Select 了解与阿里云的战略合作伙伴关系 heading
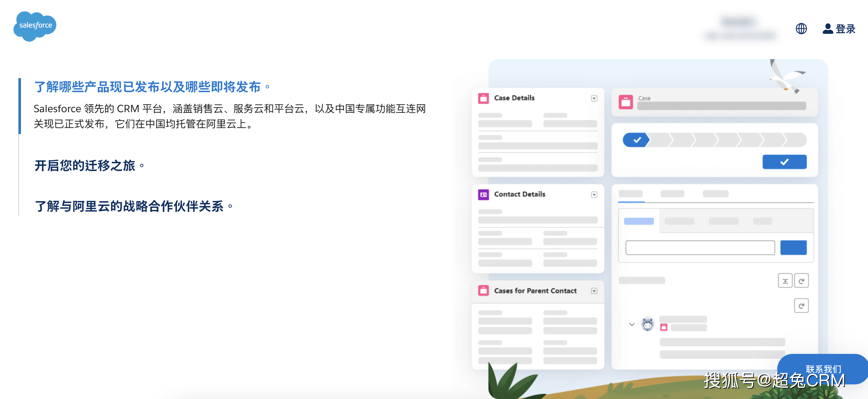This screenshot has width=868, height=399. pyautogui.click(x=129, y=206)
